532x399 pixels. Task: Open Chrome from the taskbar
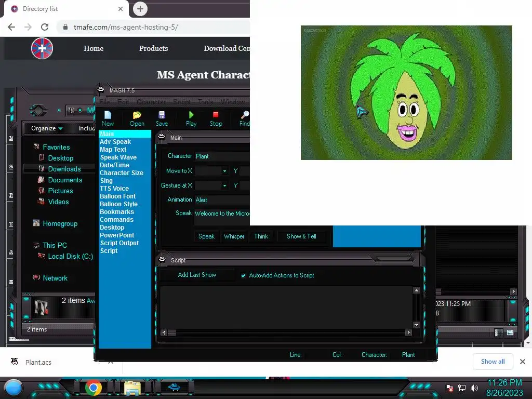pyautogui.click(x=94, y=388)
